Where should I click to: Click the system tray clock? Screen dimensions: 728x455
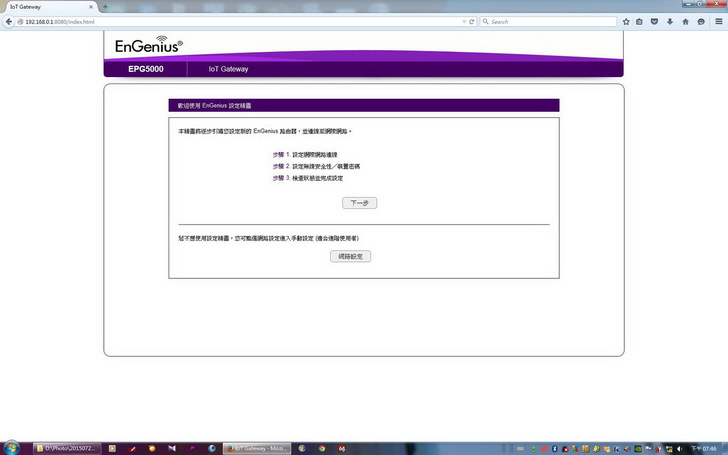click(708, 448)
